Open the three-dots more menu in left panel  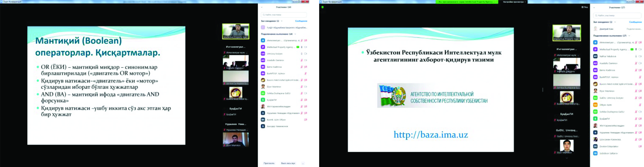pyautogui.click(x=303, y=163)
